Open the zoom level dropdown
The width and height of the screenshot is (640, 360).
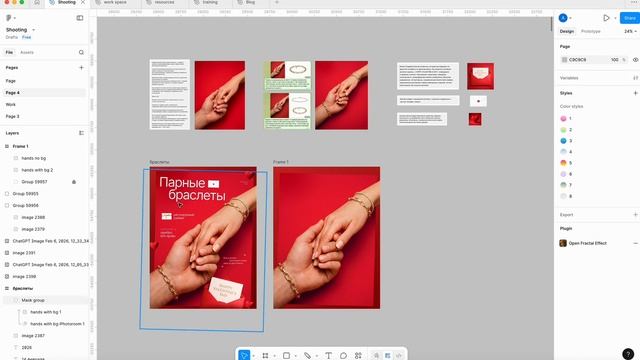[630, 31]
